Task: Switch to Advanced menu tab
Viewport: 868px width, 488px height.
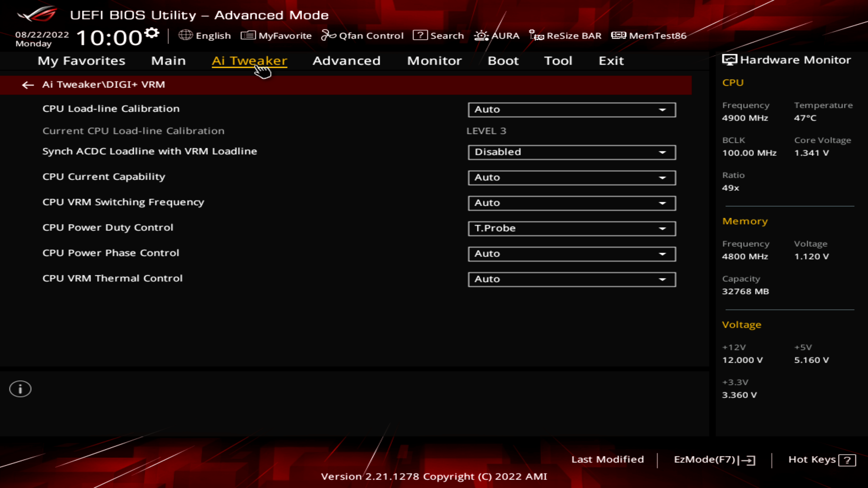Action: 346,60
